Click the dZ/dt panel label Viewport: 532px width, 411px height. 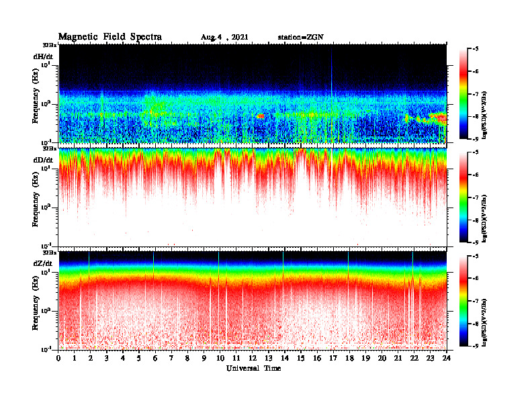(43, 263)
